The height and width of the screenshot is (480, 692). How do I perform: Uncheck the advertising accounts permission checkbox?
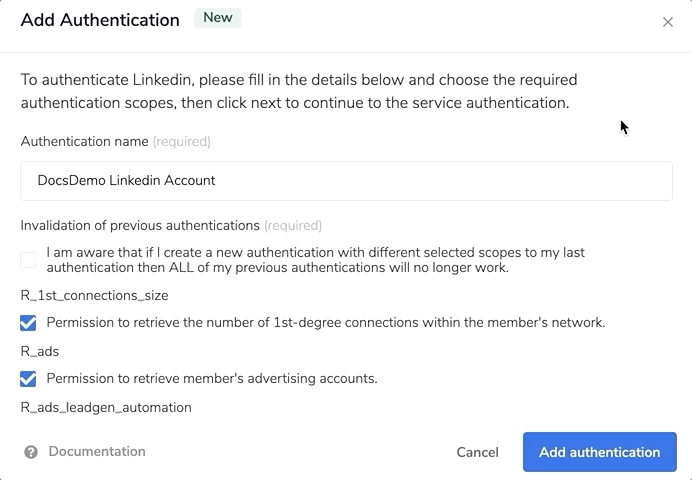click(x=28, y=379)
